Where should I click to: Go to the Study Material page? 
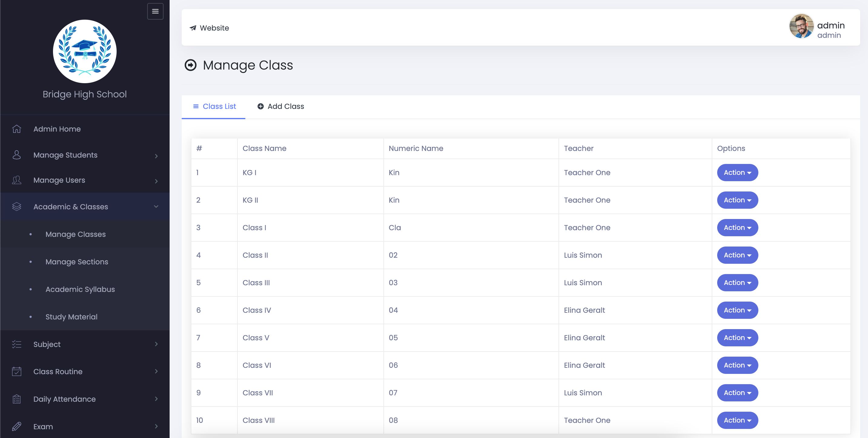[71, 317]
